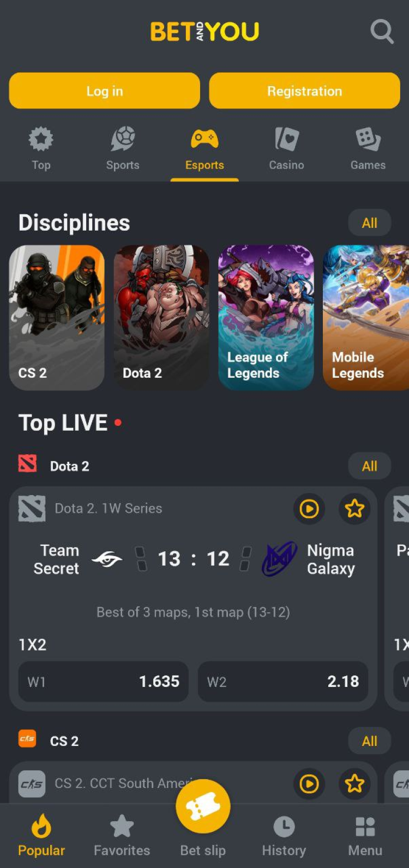Click the Log in button
This screenshot has width=409, height=868.
click(x=105, y=91)
